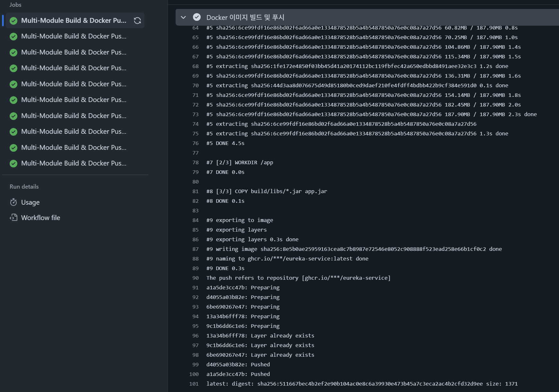Select '#5 extracting sha256:1fe172e4850f...' log line
559x392 pixels.
(357, 66)
